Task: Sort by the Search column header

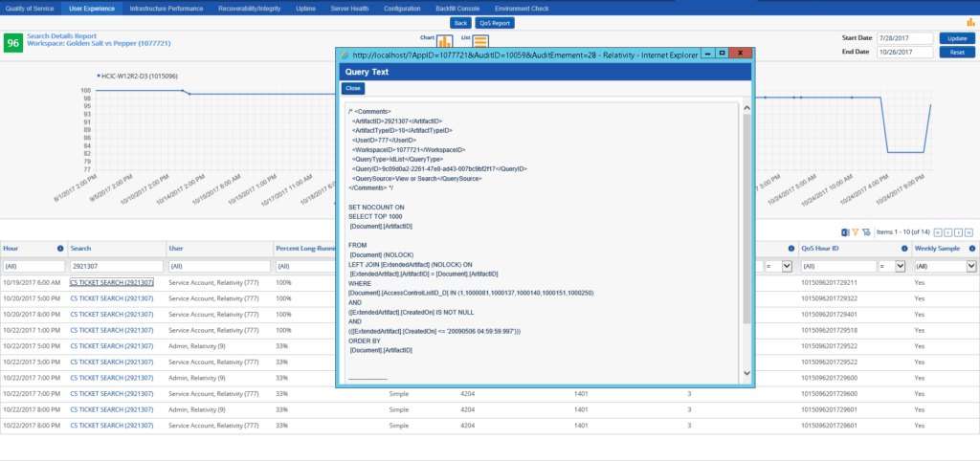Action: click(x=80, y=249)
